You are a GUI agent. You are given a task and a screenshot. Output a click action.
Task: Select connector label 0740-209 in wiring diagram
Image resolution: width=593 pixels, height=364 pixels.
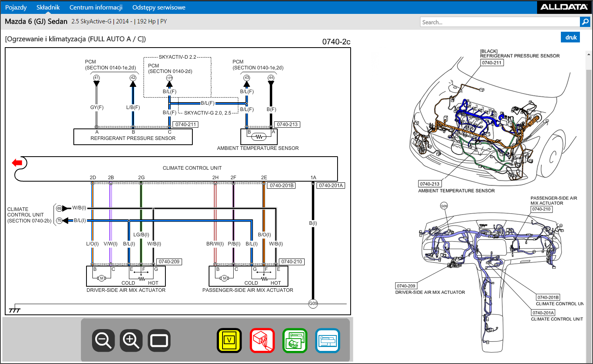click(169, 262)
